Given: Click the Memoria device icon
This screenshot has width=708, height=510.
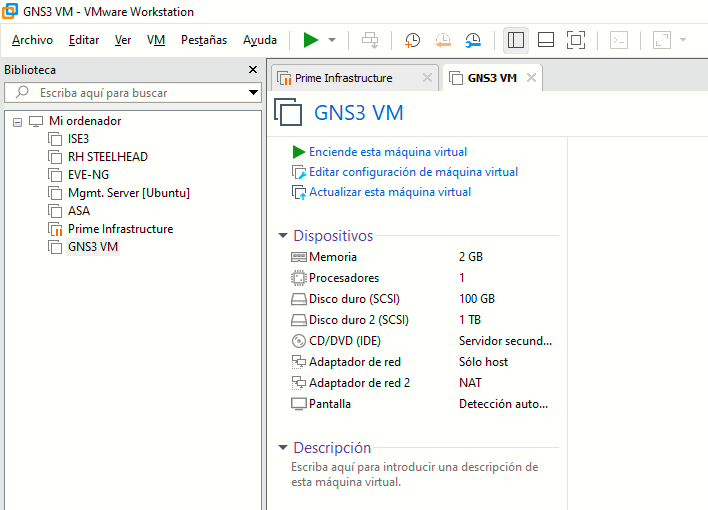Looking at the screenshot, I should [298, 257].
